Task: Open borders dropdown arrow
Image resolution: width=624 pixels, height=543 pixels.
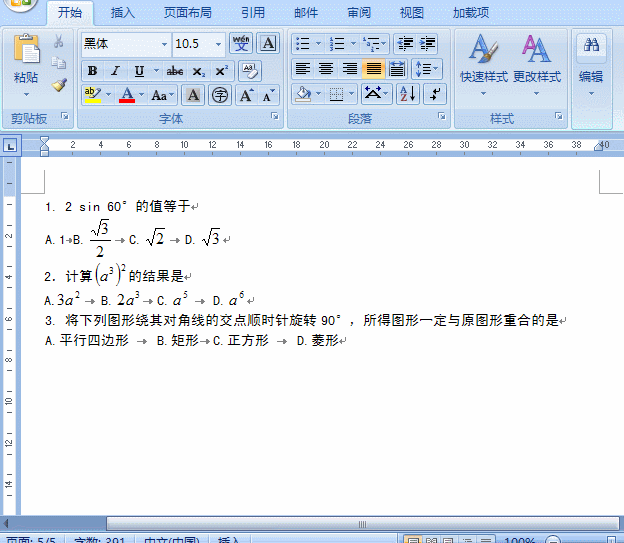Action: pyautogui.click(x=351, y=94)
